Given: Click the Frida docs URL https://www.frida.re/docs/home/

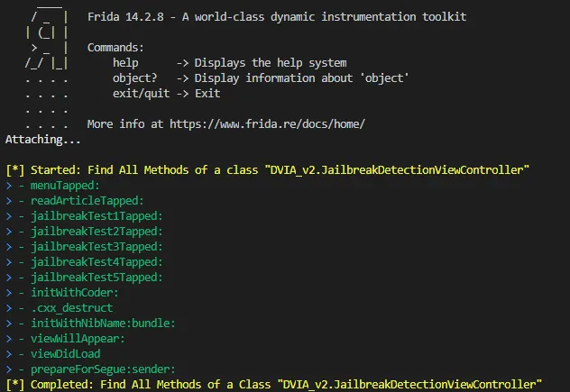Looking at the screenshot, I should (267, 124).
